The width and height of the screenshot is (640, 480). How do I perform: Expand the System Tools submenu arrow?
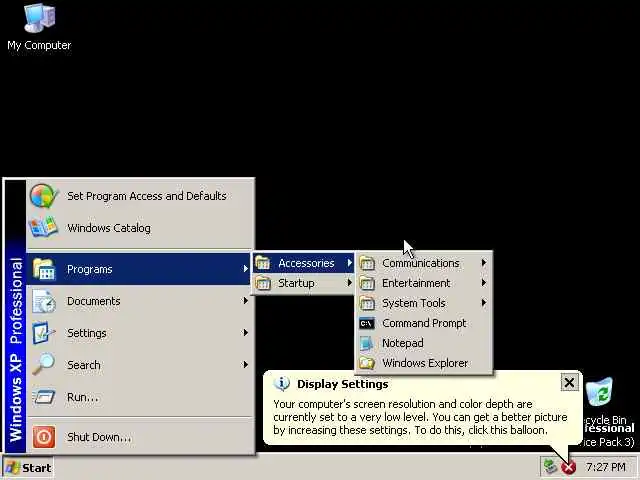coord(484,302)
